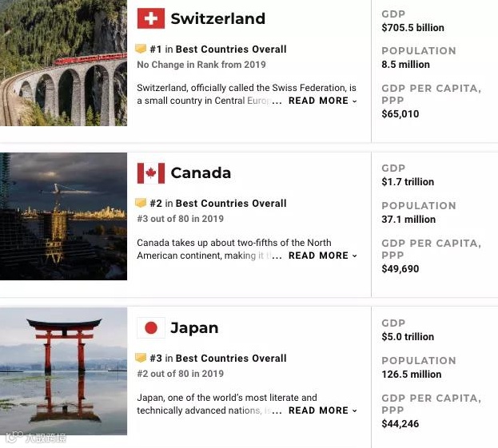Click the #3 rank medal icon
Viewport: 498px width, 448px height.
coord(141,359)
